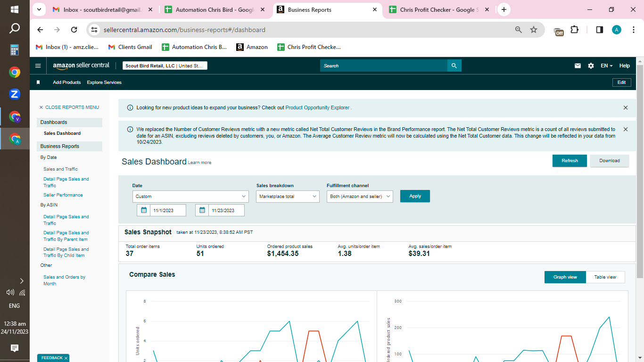Image resolution: width=644 pixels, height=362 pixels.
Task: Click the extension icon labeled Off
Action: click(559, 31)
